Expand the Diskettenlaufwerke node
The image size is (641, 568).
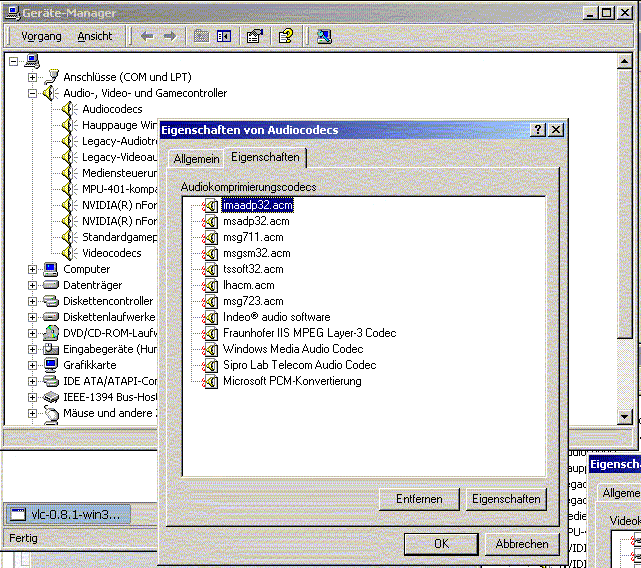[32, 317]
